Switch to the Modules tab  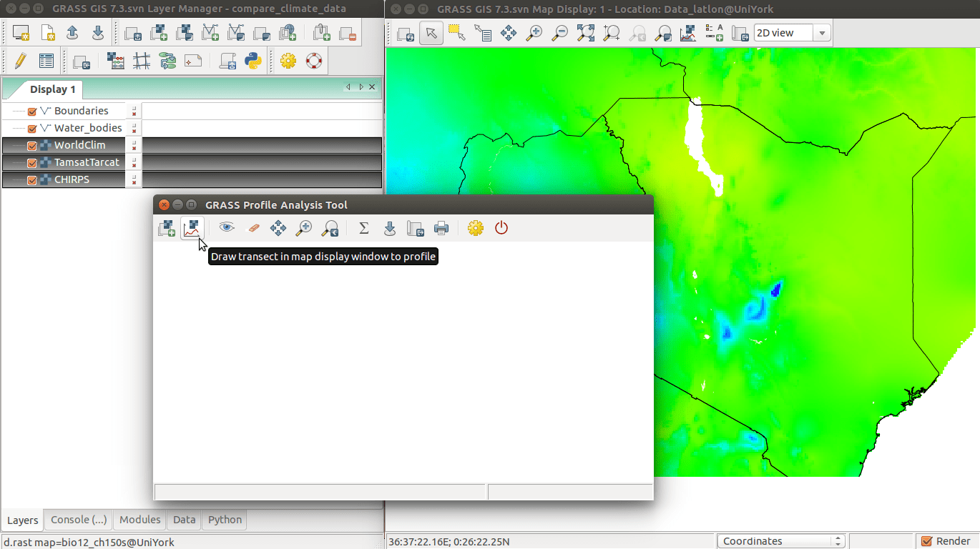pos(139,520)
